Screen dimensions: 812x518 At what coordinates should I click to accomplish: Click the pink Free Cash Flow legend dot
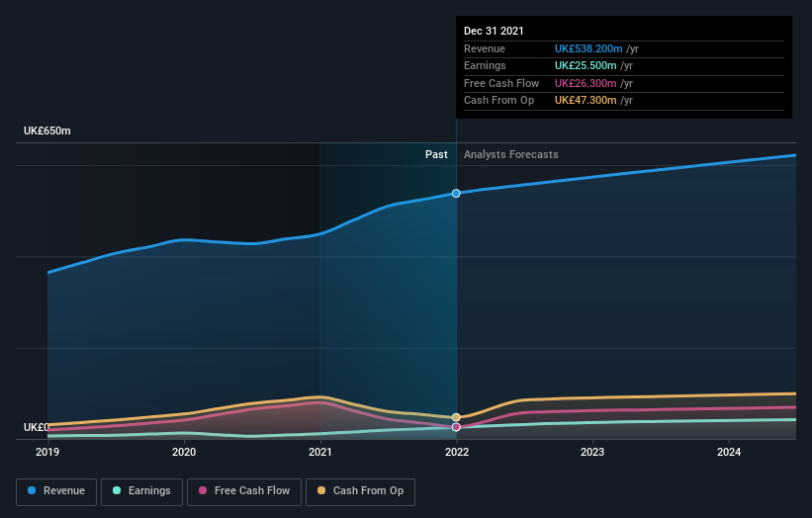coord(203,490)
